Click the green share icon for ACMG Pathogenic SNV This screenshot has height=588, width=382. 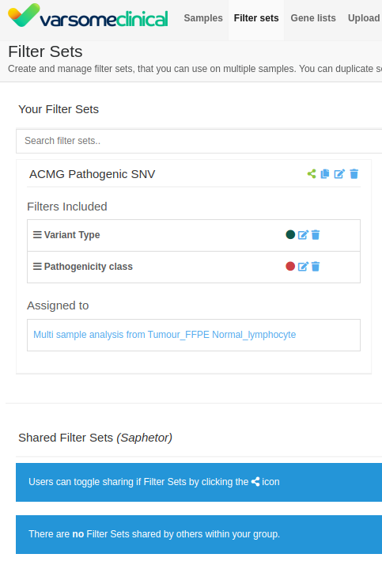(312, 174)
